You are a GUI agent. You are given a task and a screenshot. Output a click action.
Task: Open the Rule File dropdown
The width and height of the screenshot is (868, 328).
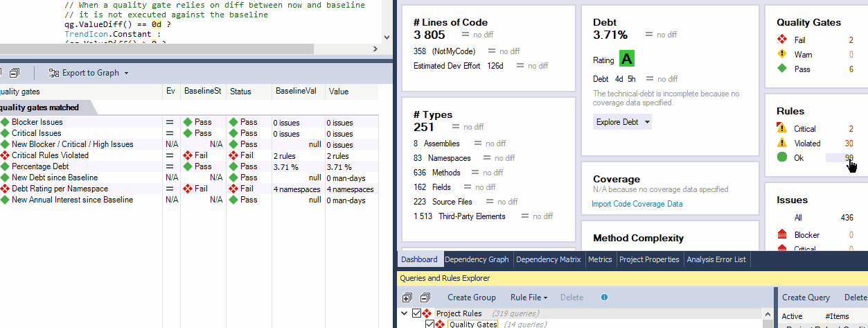pyautogui.click(x=529, y=297)
